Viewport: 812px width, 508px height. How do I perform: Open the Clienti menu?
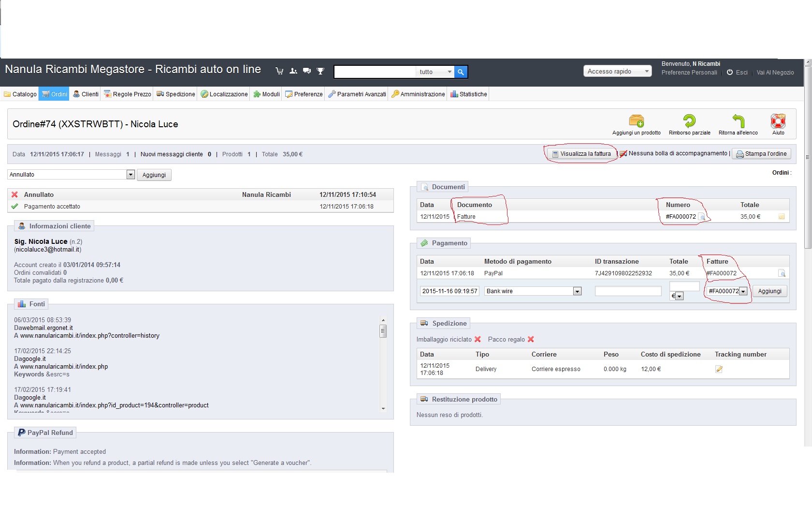point(86,94)
